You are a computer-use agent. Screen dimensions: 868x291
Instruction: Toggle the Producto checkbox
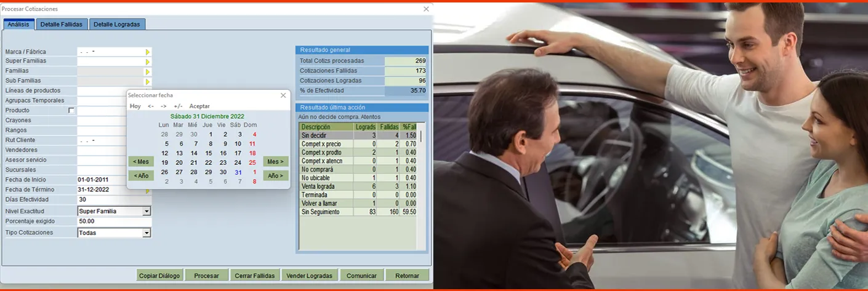coord(71,111)
